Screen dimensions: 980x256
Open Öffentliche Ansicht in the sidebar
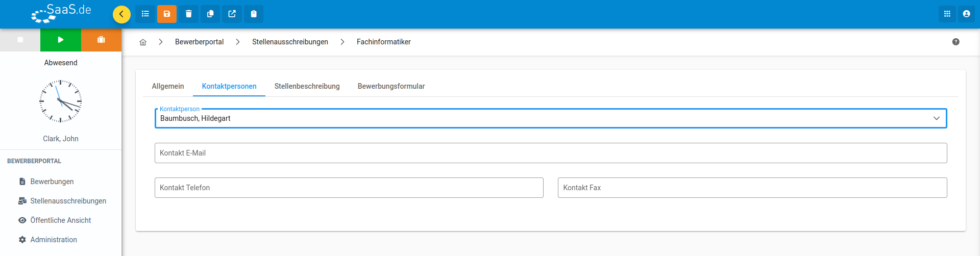[61, 220]
